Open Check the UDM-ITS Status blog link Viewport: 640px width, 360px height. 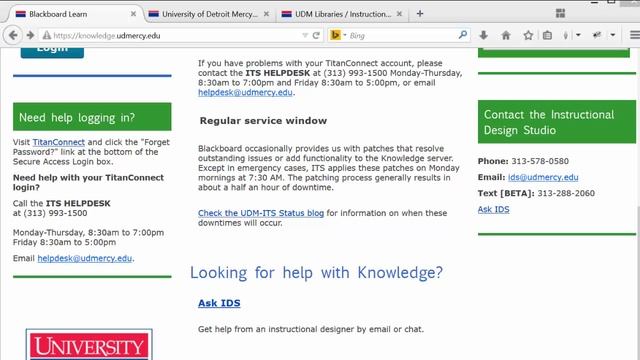[x=261, y=213]
